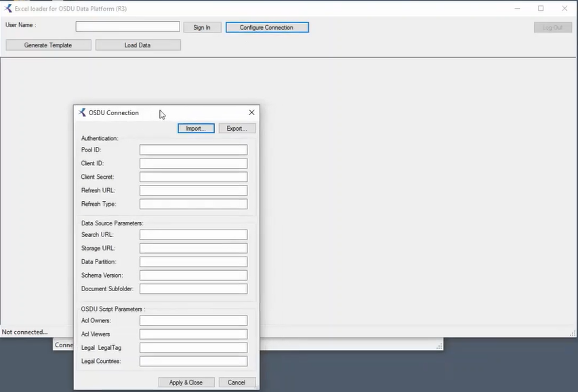Viewport: 578px width, 392px height.
Task: Click the Acl Owners field
Action: [194, 320]
